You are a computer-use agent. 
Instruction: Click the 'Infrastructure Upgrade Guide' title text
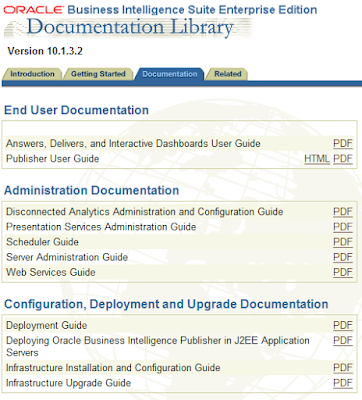pyautogui.click(x=68, y=383)
